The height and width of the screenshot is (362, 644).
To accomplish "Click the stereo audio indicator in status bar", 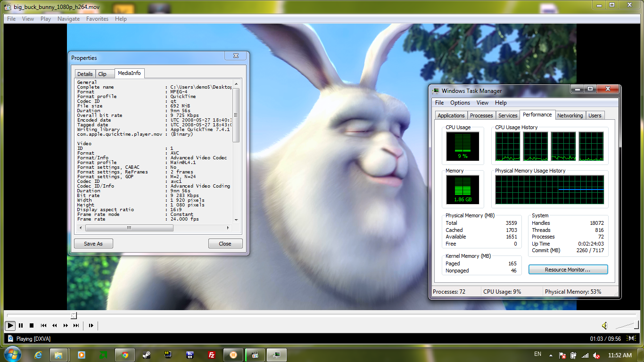I will click(x=632, y=338).
